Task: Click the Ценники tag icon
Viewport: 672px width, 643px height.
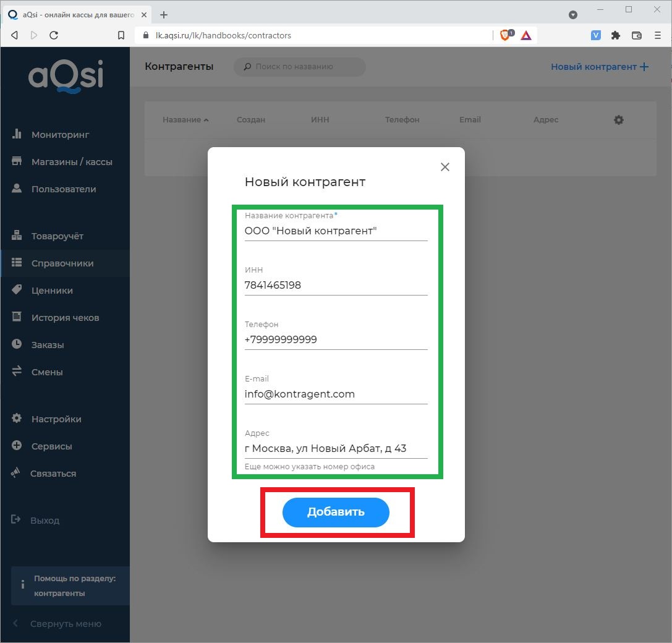Action: [17, 290]
